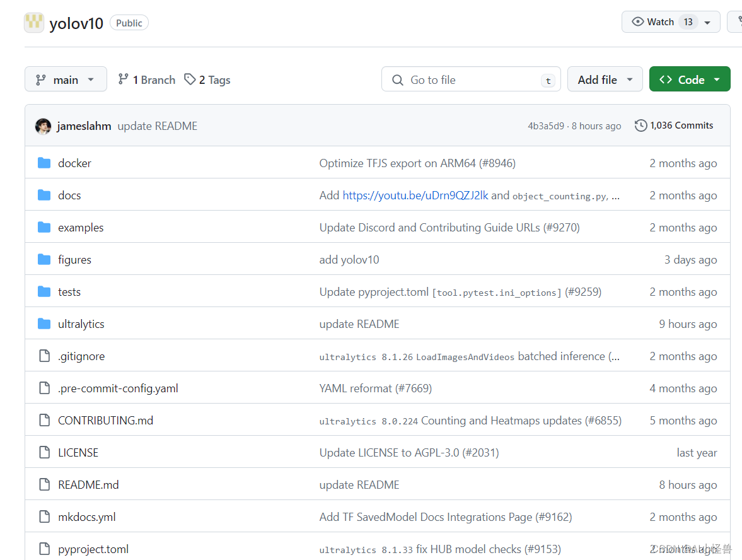
Task: Open commit Update pyproject.toml tool.pytest.ini_options
Action: pos(460,291)
